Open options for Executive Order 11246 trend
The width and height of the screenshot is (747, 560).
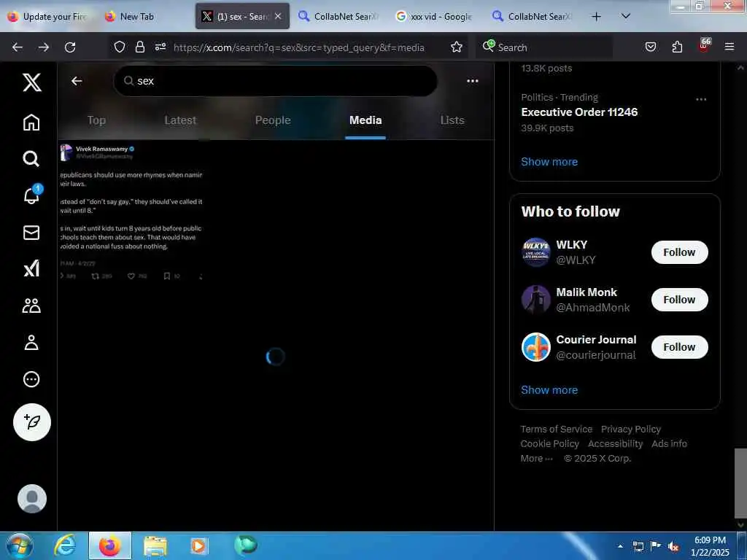tap(701, 99)
